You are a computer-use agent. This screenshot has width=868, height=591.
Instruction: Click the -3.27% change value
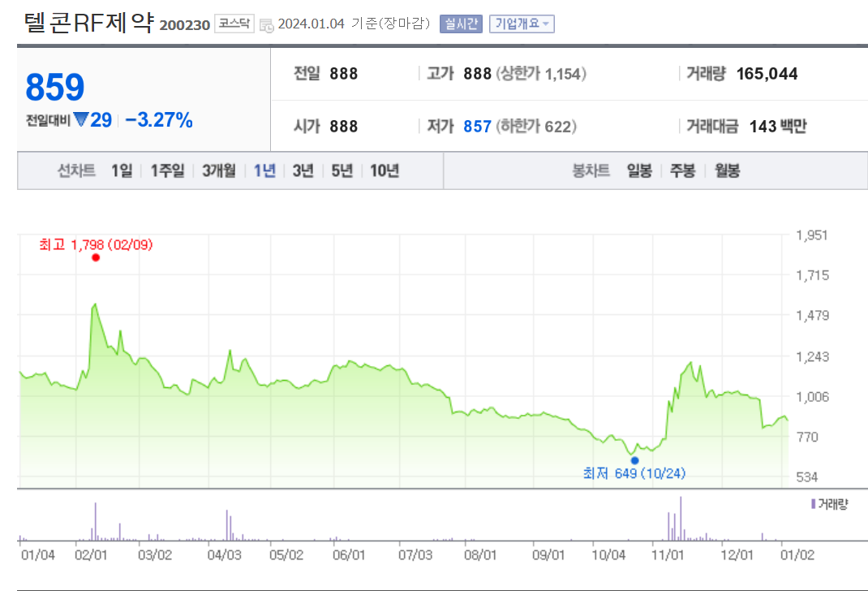pyautogui.click(x=159, y=119)
